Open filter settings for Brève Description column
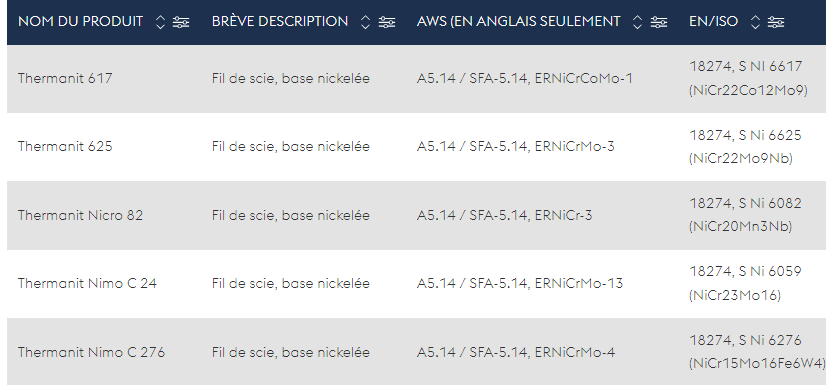826x385 pixels. coord(387,22)
